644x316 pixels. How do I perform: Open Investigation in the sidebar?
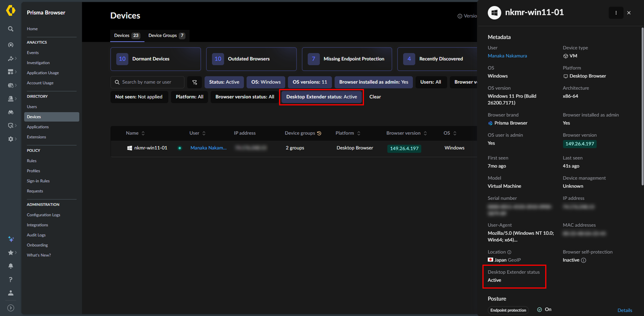tap(38, 63)
